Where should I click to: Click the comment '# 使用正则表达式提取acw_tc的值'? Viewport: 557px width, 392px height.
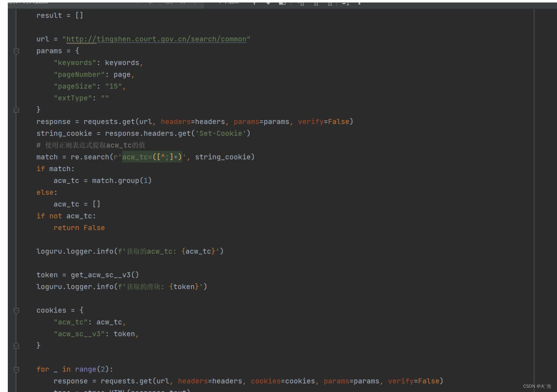[x=91, y=145]
